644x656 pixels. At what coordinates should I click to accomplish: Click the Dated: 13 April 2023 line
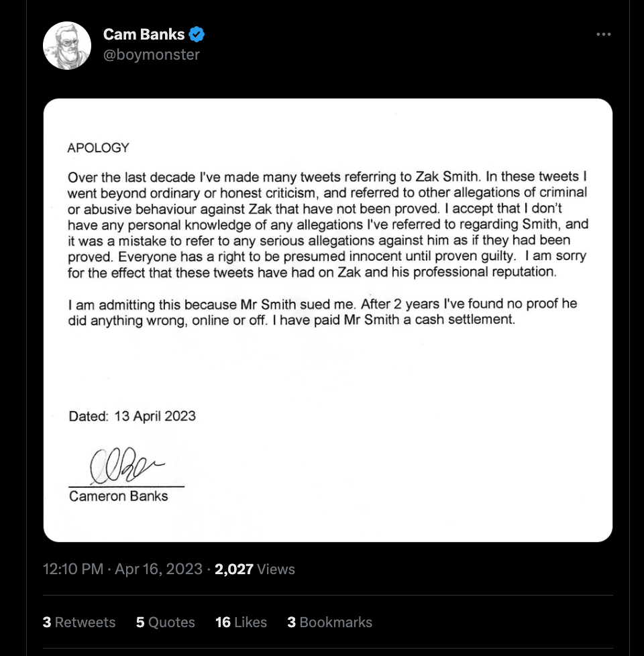(x=132, y=416)
